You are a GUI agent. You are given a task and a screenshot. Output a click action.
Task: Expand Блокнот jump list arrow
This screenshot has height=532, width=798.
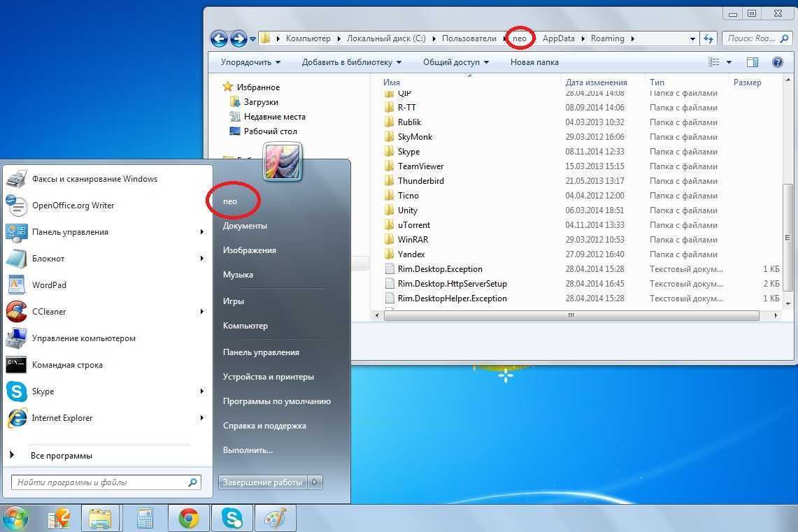[202, 259]
